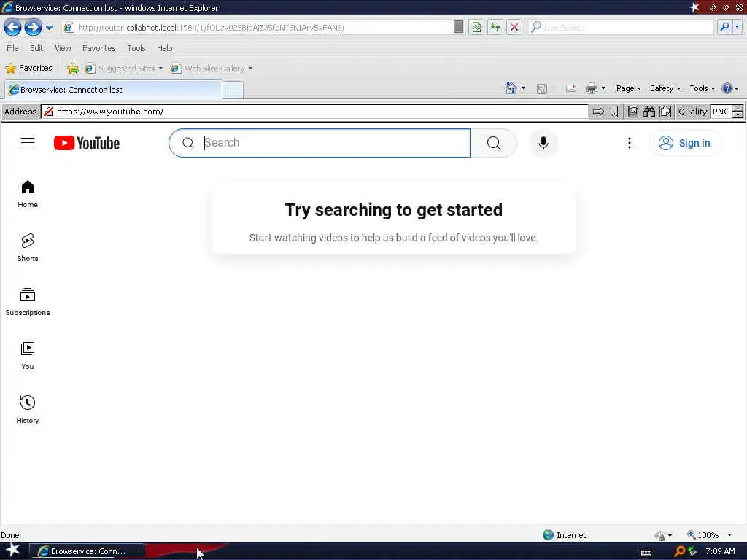Click the taskbar star Start button

coord(12,550)
